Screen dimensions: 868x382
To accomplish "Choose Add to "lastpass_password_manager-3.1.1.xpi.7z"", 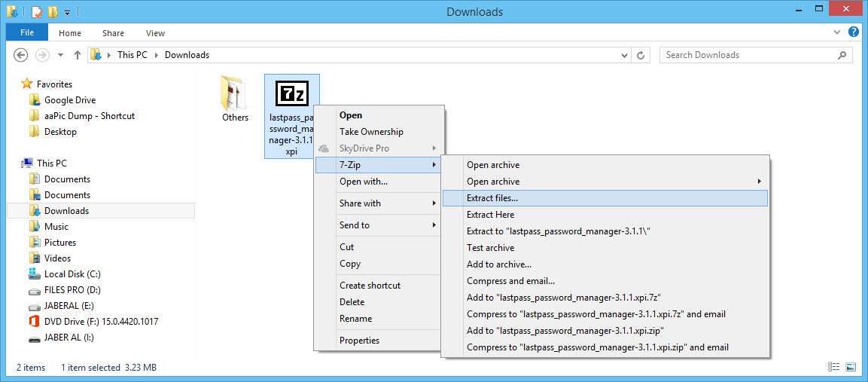I will coord(605,298).
